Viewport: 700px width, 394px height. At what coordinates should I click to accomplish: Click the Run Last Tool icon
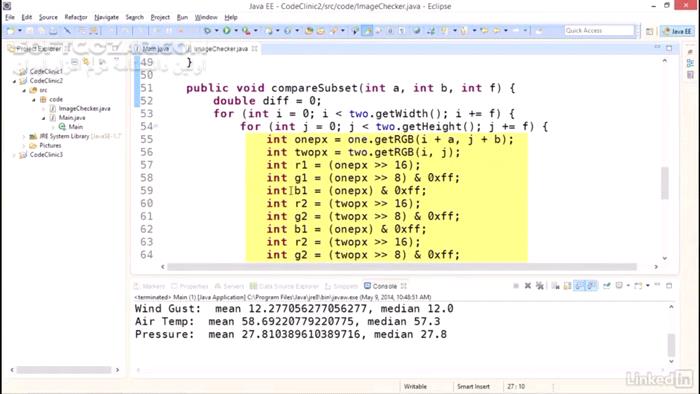(246, 30)
